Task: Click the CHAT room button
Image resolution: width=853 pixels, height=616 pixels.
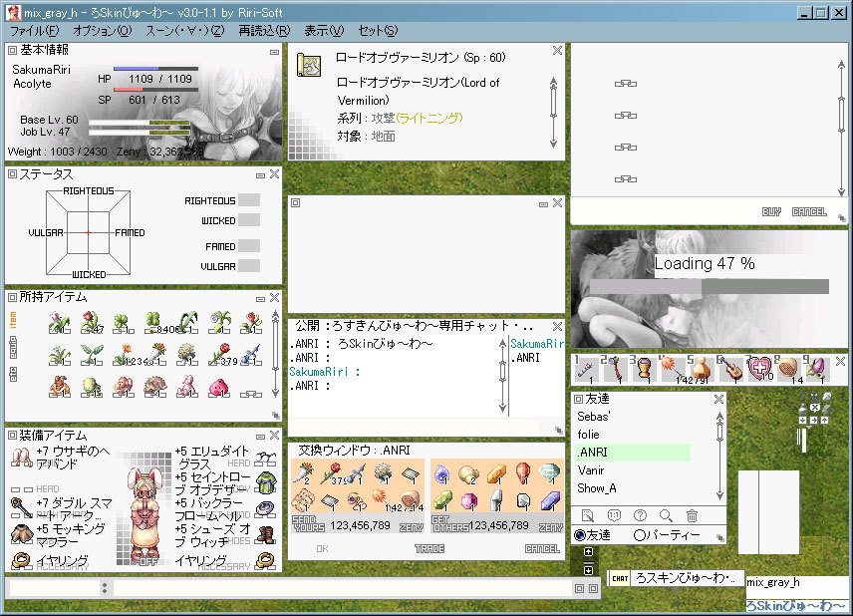Action: click(620, 578)
